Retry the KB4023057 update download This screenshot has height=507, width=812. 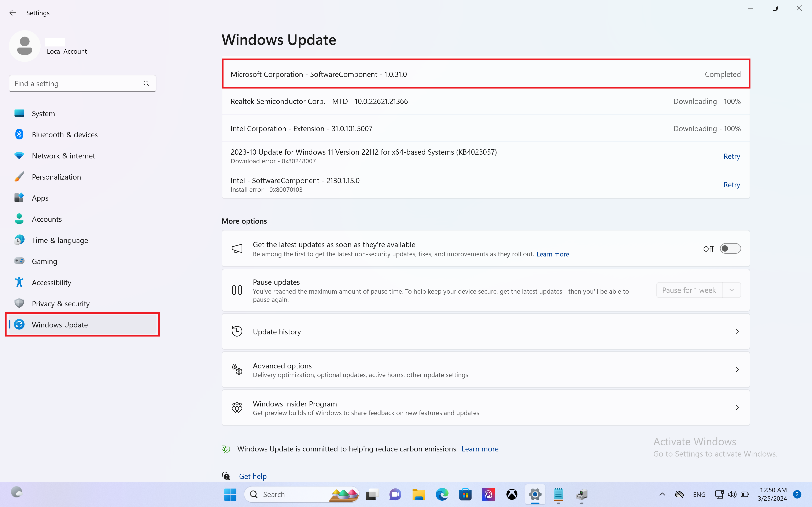731,156
